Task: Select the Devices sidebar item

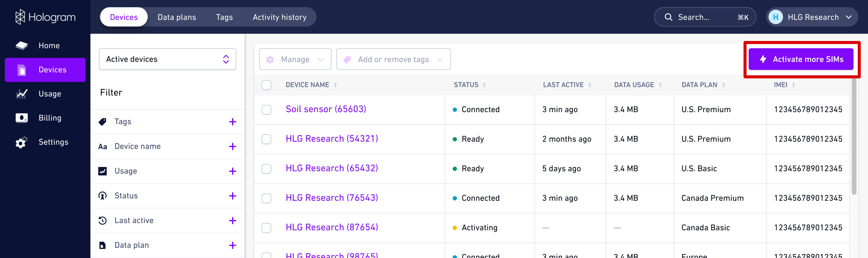Action: [x=45, y=70]
